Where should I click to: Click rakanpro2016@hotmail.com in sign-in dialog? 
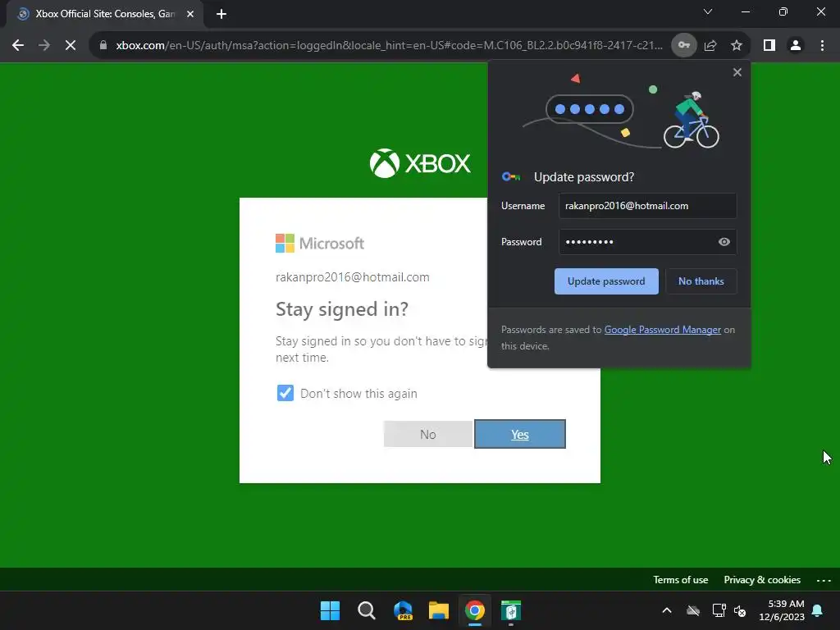tap(353, 277)
